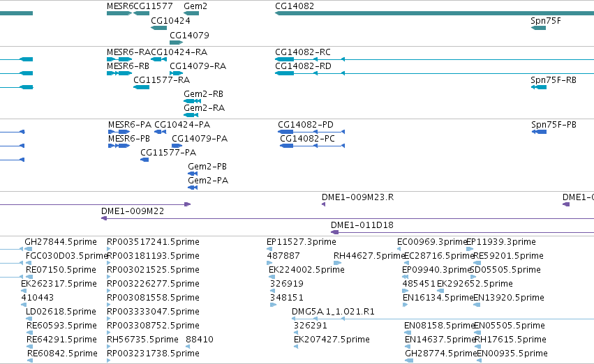Select the Gem2-PB protein label
594x364 pixels.
(x=207, y=167)
